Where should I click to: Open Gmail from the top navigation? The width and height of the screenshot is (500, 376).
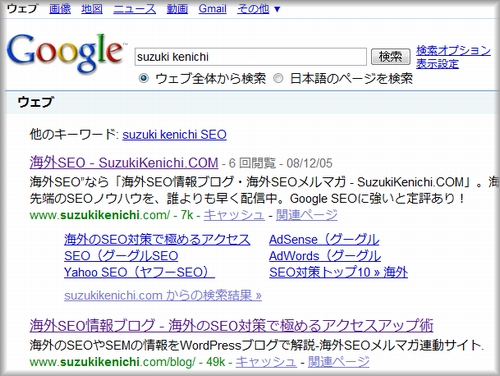212,9
